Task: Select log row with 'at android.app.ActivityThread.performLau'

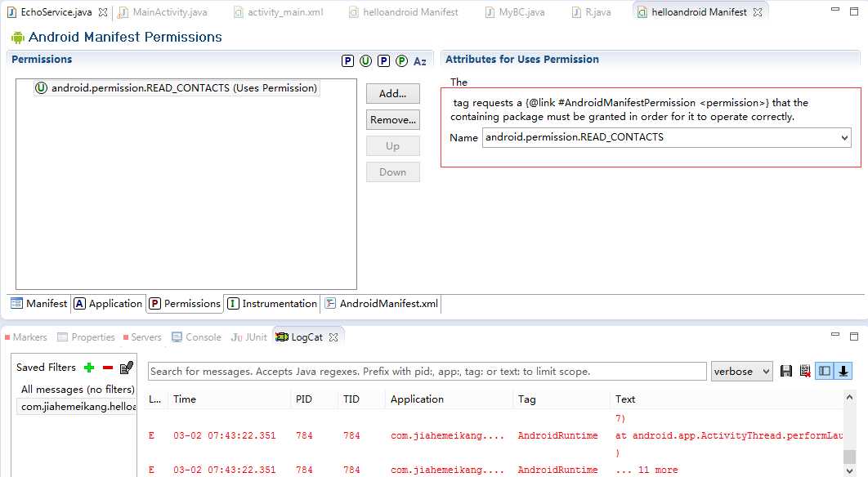Action: [495, 435]
